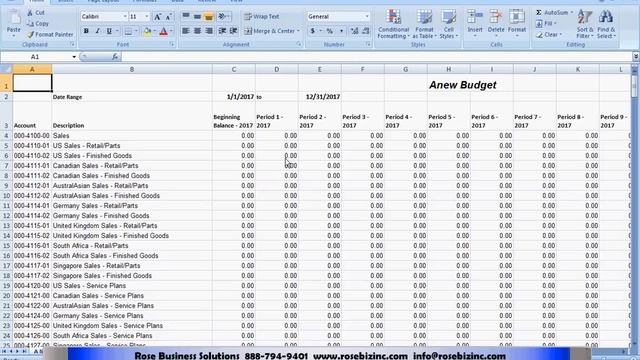640x360 pixels.
Task: Click the Format cells icon
Action: pyautogui.click(x=517, y=17)
